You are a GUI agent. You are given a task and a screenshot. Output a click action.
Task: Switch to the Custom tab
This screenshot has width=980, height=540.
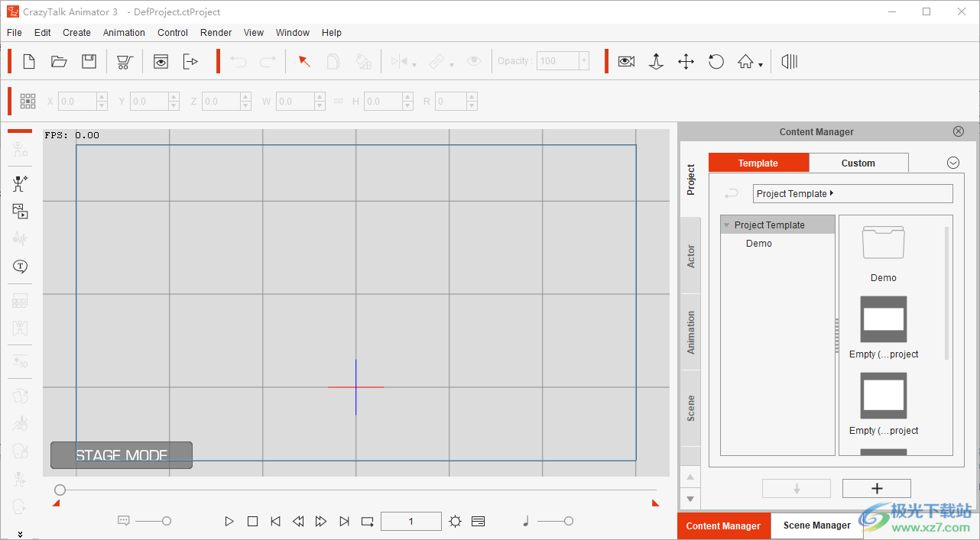coord(858,163)
